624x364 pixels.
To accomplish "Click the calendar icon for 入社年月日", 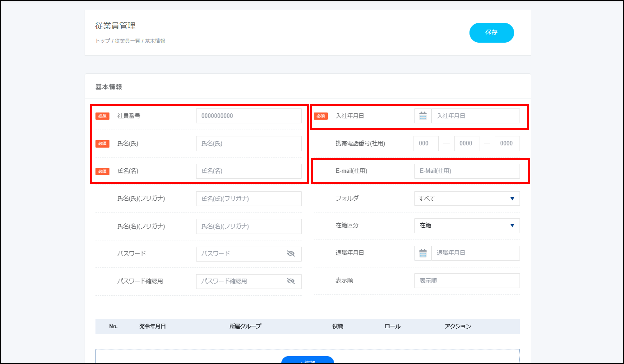I will 423,116.
